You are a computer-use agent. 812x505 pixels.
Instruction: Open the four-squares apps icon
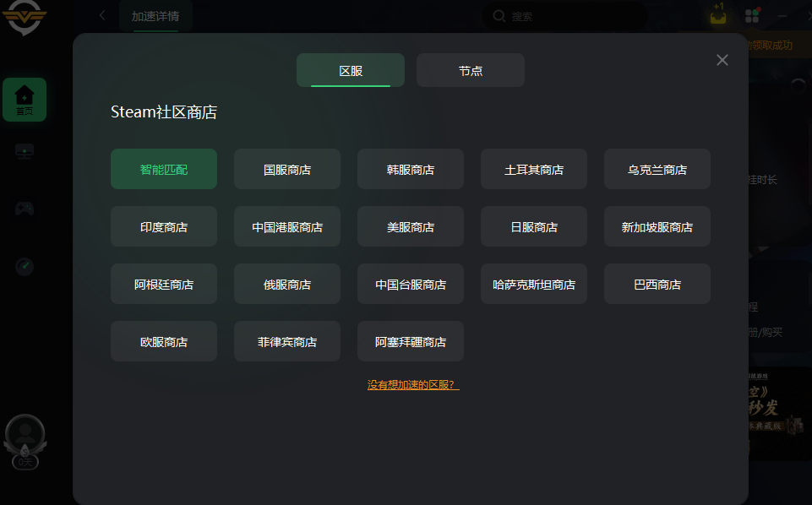pyautogui.click(x=752, y=16)
